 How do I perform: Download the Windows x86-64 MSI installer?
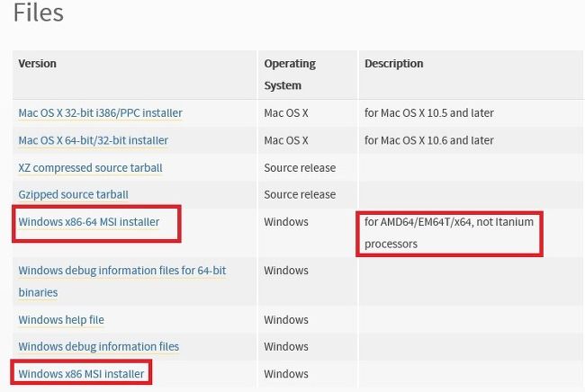click(x=89, y=222)
